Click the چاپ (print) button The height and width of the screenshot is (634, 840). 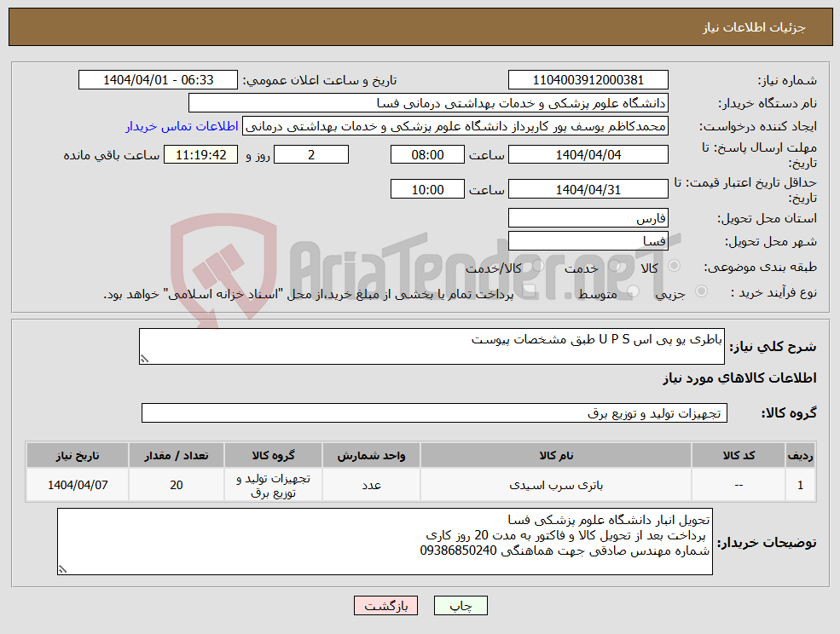tap(461, 606)
